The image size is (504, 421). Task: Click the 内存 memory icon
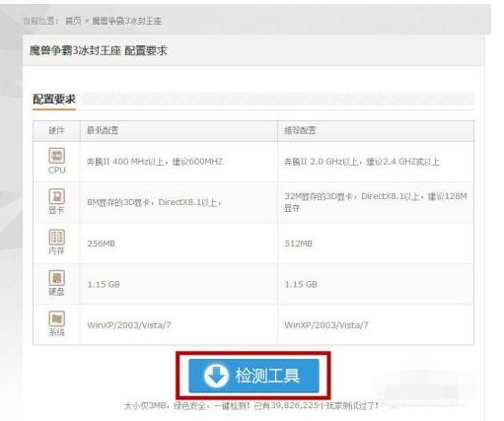pyautogui.click(x=56, y=237)
